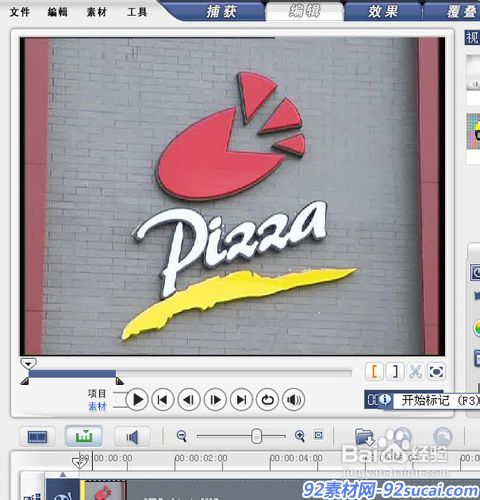Click the left trim handle
480x500 pixels.
click(x=25, y=381)
